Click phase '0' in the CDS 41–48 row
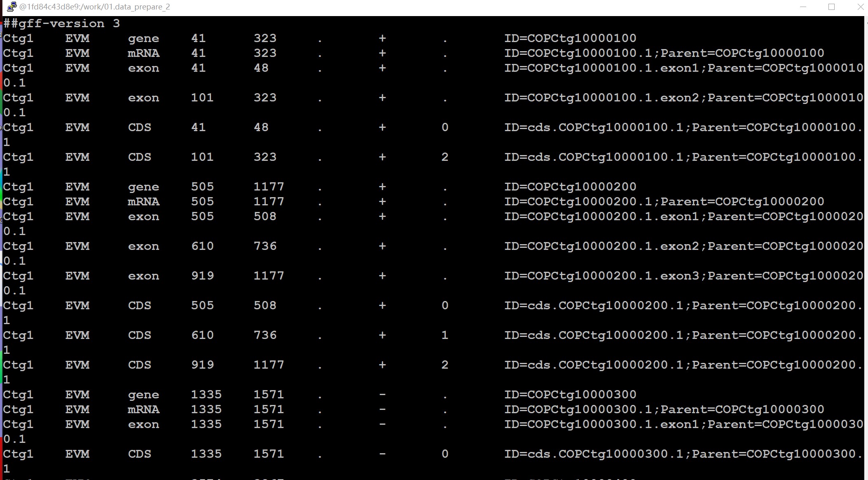Screen dimensions: 868x480 pos(445,127)
